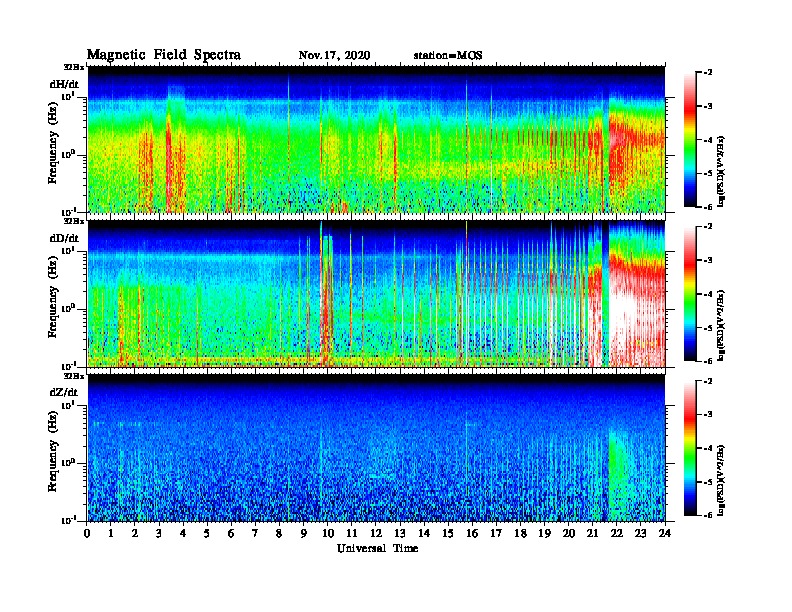
Task: Click the 10^0 frequency tick of dH/dt panel
Action: point(68,155)
